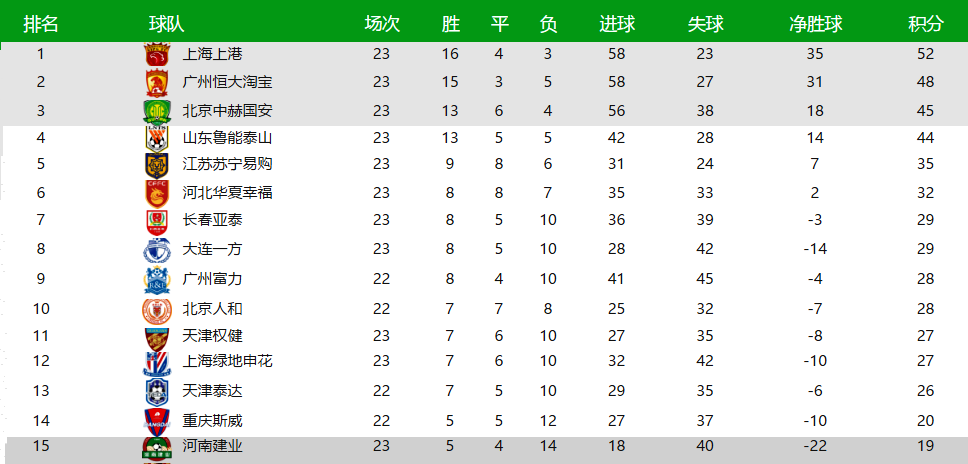Click the Hebei CFFC (河北华夏幸福) logo

[156, 193]
